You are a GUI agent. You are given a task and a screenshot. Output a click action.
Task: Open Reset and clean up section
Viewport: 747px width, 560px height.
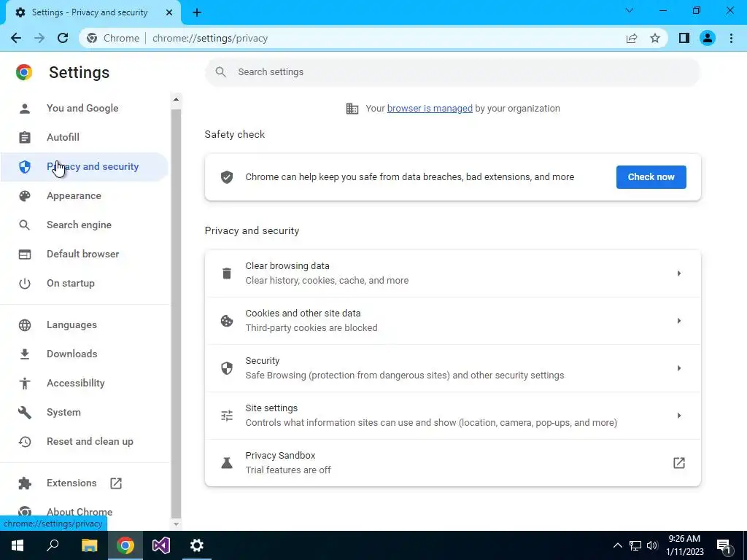click(x=85, y=441)
